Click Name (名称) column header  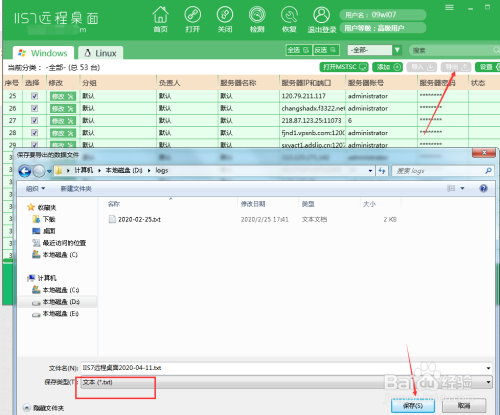tap(114, 204)
